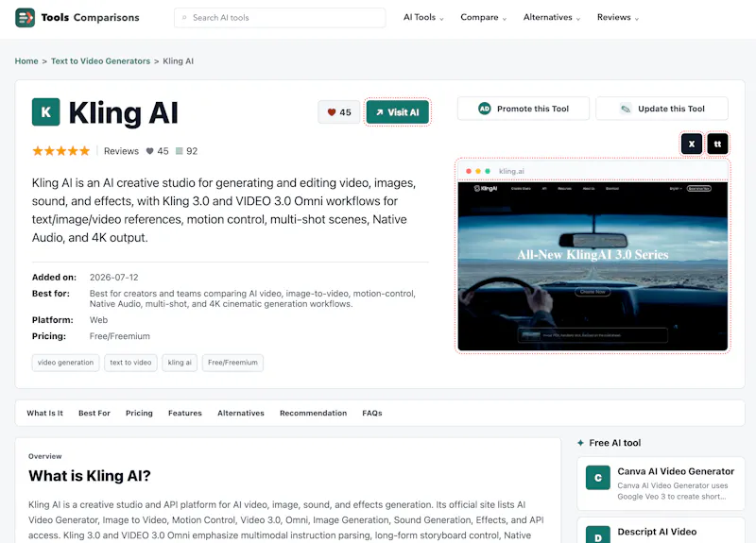
Task: Click the sparkle icon beside Free AI tool
Action: (x=580, y=443)
